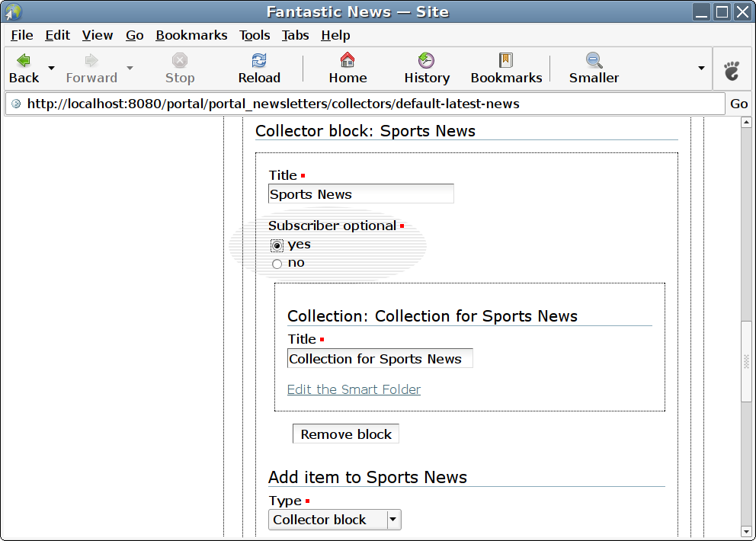The image size is (756, 541).
Task: Click the Sports News Title field
Action: click(360, 194)
